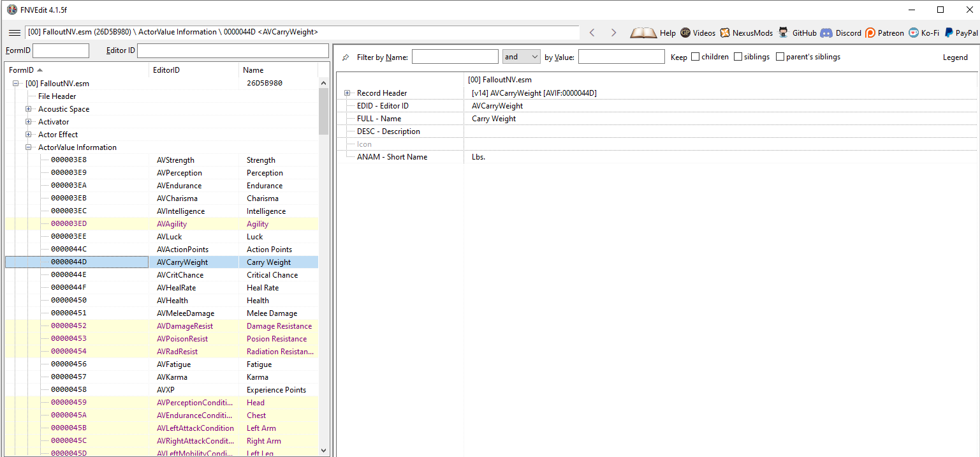Go forward with the right arrow
This screenshot has width=980, height=457.
coord(613,33)
